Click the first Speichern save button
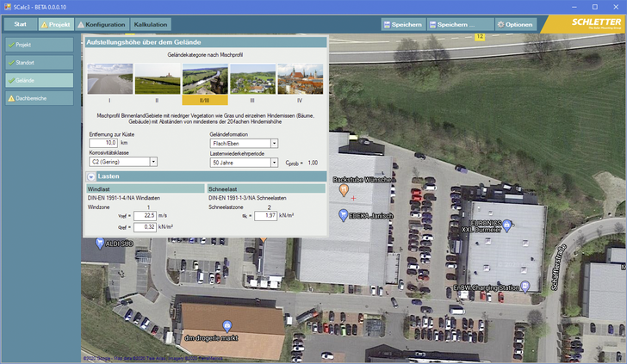 (402, 25)
